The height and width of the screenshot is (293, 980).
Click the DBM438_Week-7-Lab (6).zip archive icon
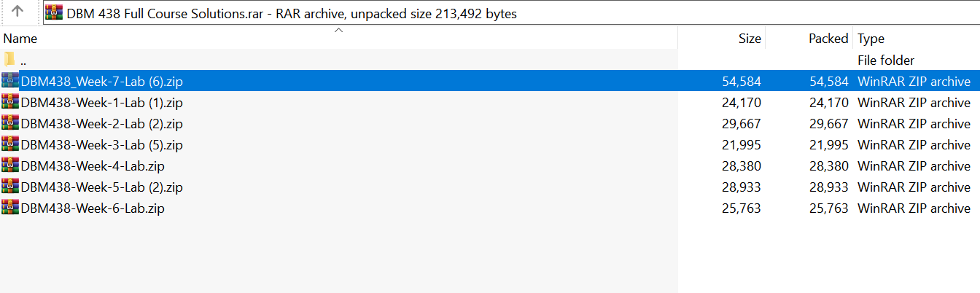coord(10,81)
